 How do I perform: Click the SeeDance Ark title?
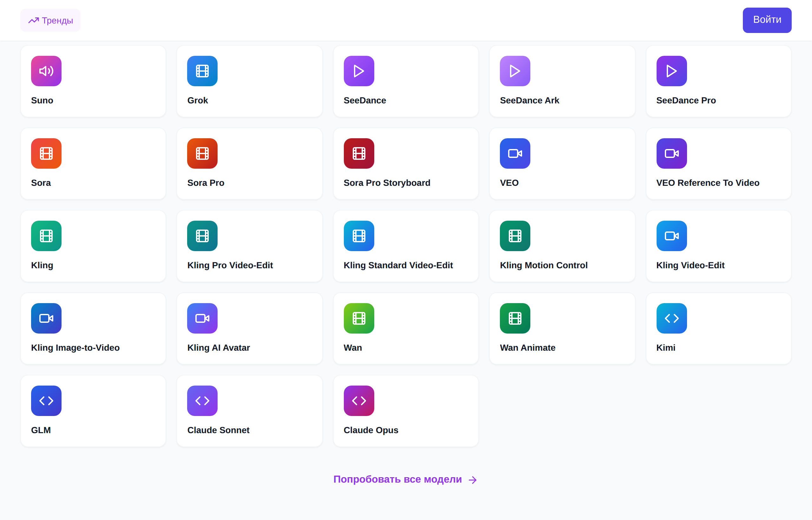(x=529, y=100)
